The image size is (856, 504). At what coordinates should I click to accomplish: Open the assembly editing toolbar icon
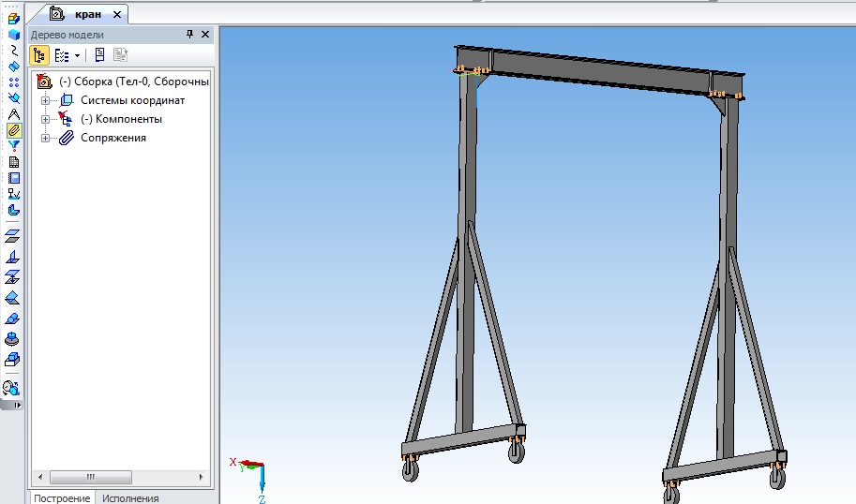pos(14,19)
